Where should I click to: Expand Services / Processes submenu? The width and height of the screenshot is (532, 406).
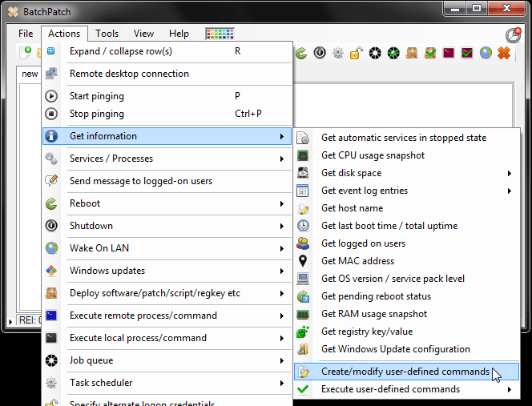tap(167, 159)
